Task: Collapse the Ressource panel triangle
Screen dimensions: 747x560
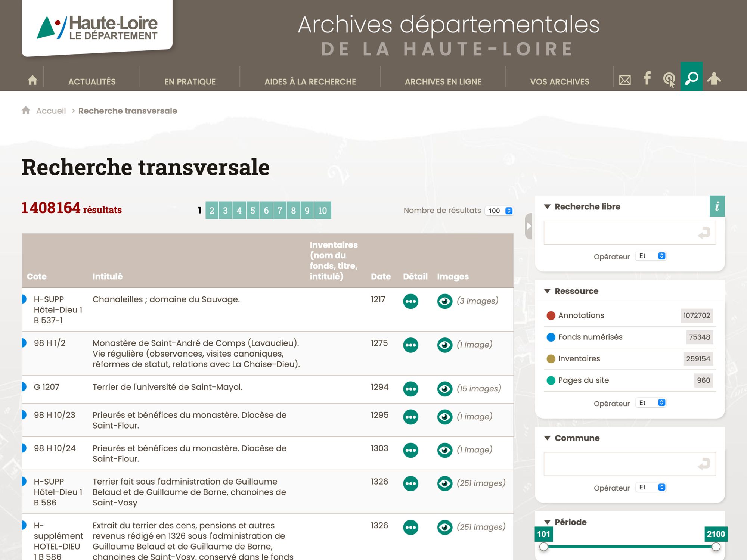Action: pos(547,291)
